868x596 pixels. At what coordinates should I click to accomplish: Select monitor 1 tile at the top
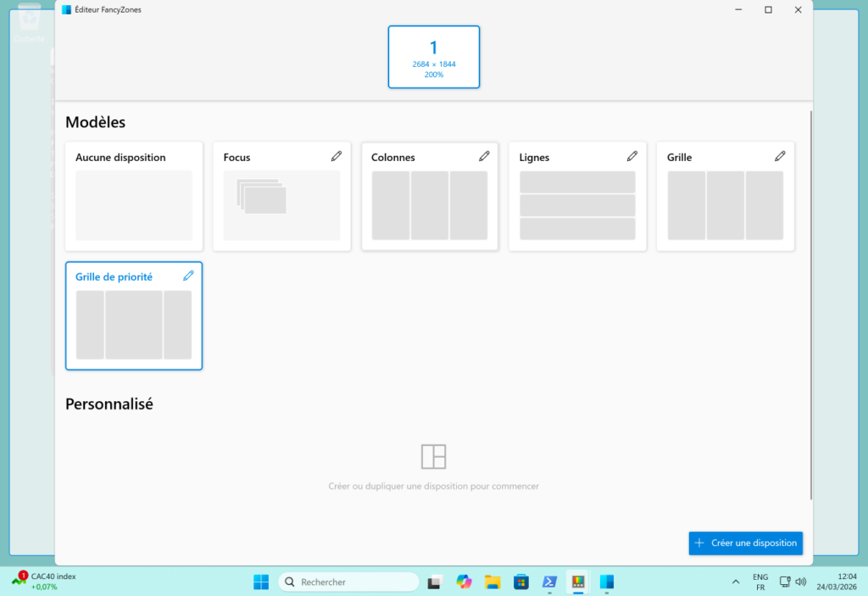tap(434, 57)
